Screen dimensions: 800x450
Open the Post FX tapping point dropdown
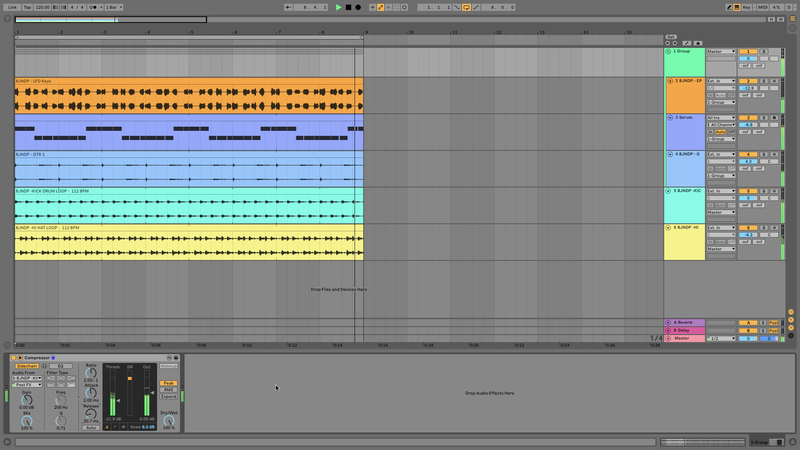click(x=27, y=384)
